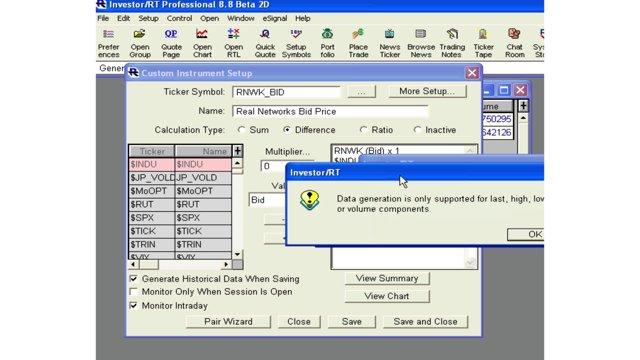Click the Open Group toolbar icon
The image size is (640, 360).
click(140, 43)
